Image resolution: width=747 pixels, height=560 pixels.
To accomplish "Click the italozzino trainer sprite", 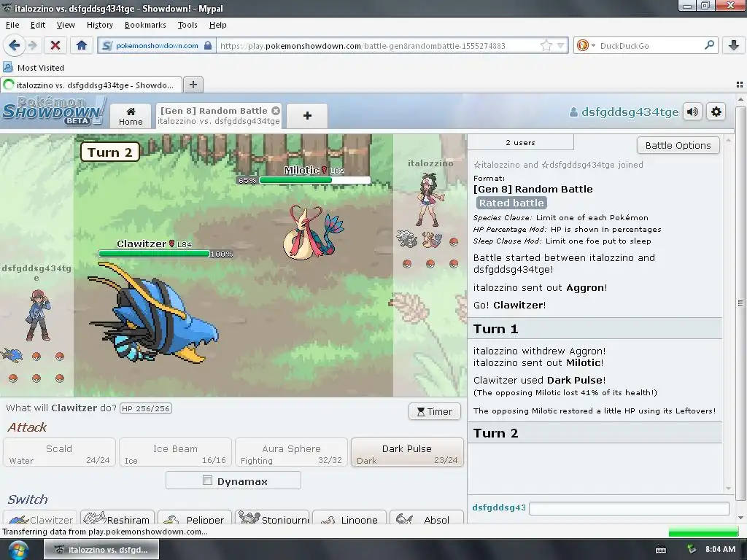I will click(x=430, y=200).
